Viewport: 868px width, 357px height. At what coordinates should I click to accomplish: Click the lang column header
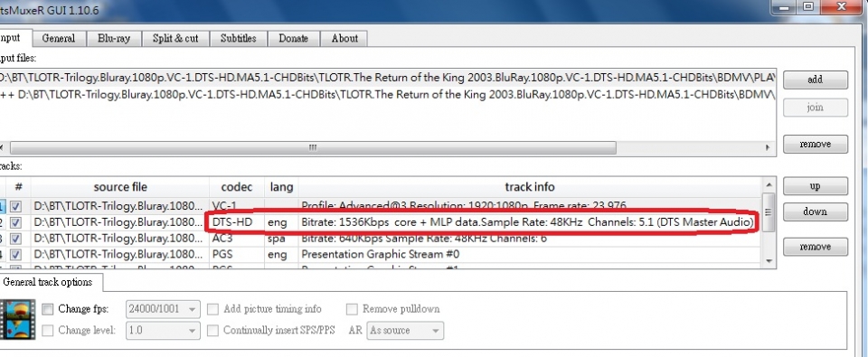tap(281, 187)
